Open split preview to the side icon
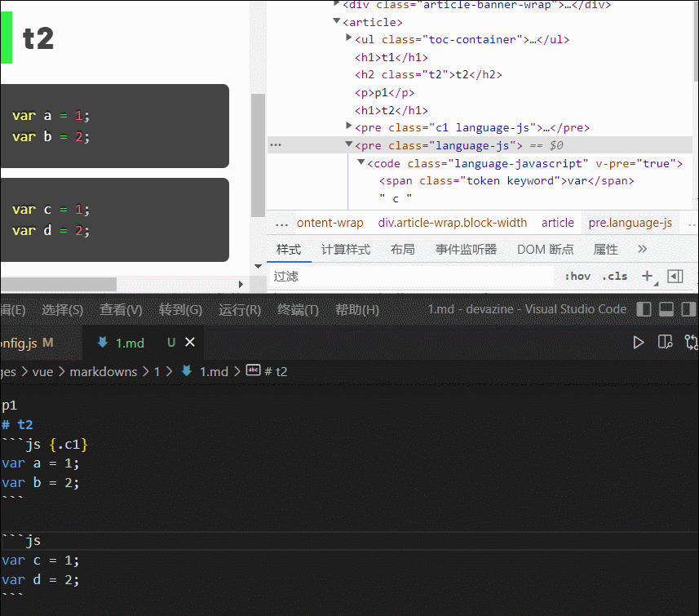 [665, 342]
